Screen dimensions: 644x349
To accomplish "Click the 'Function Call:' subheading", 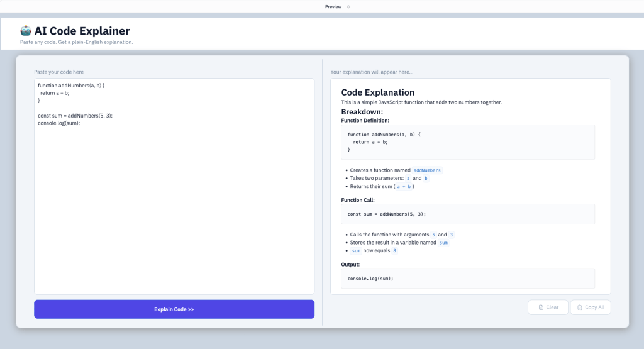I will (x=358, y=200).
